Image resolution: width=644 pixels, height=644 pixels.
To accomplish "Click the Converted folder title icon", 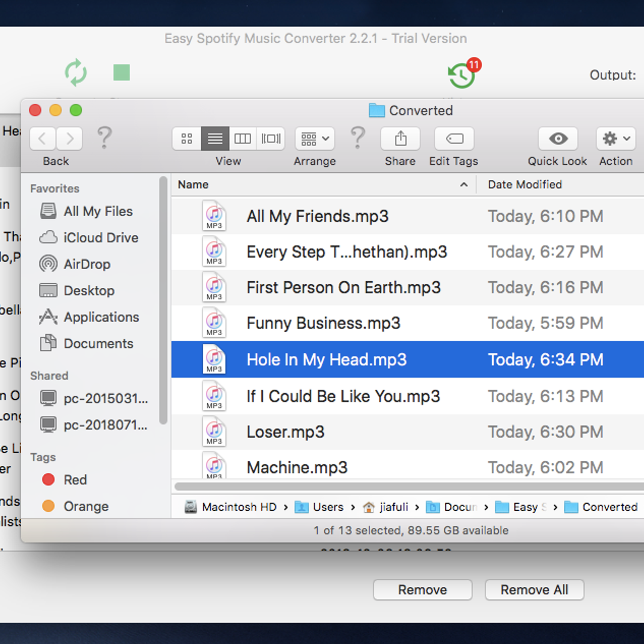I will click(377, 110).
